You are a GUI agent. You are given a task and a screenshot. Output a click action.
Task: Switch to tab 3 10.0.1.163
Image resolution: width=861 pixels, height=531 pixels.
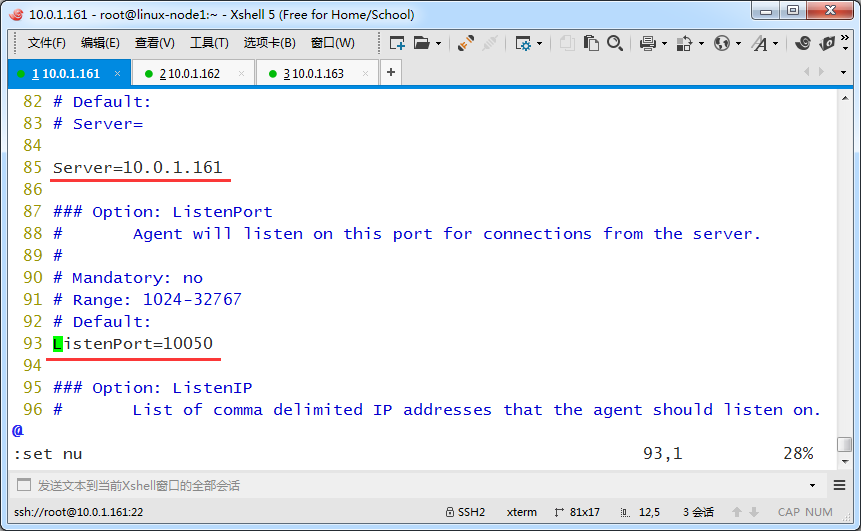[317, 74]
